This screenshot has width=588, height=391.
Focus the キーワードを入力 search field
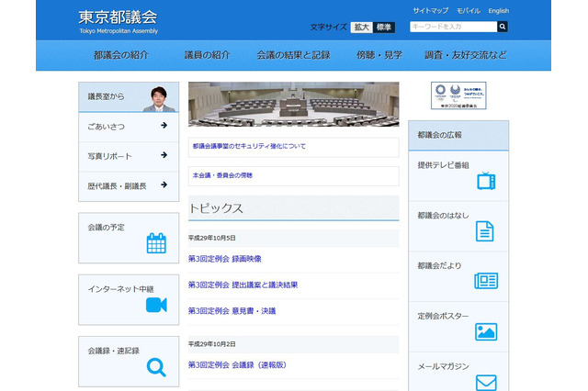coord(453,27)
